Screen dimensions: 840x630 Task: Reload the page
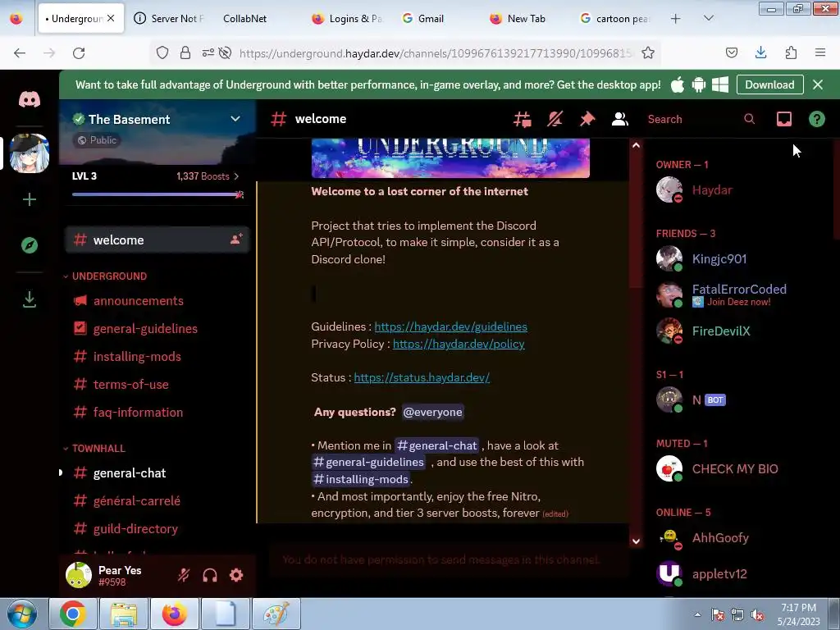pos(79,53)
